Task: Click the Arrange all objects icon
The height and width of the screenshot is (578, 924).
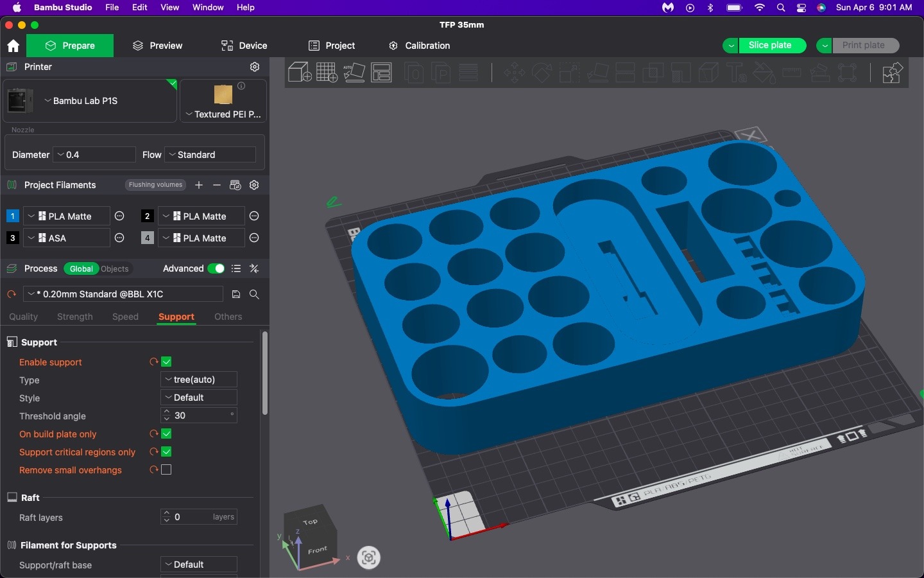Action: pyautogui.click(x=382, y=73)
